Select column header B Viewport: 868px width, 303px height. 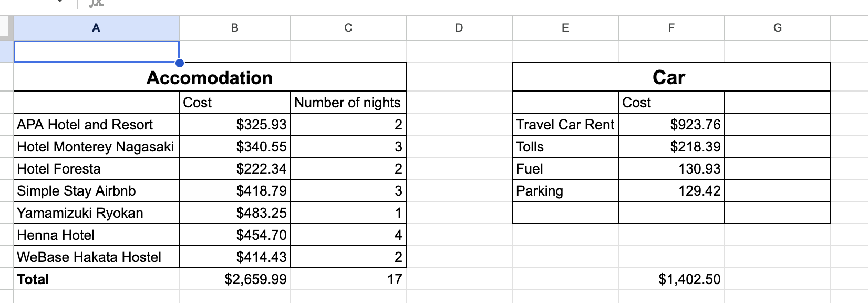234,28
